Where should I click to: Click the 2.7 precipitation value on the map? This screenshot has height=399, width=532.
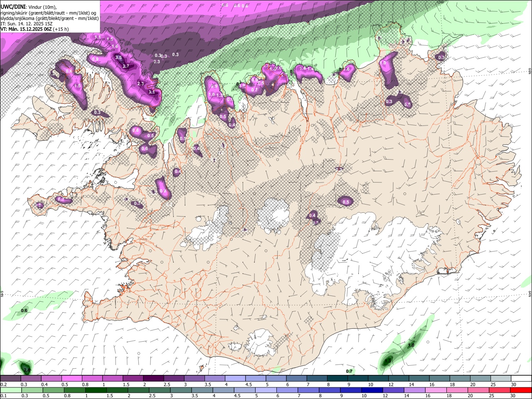point(126,66)
